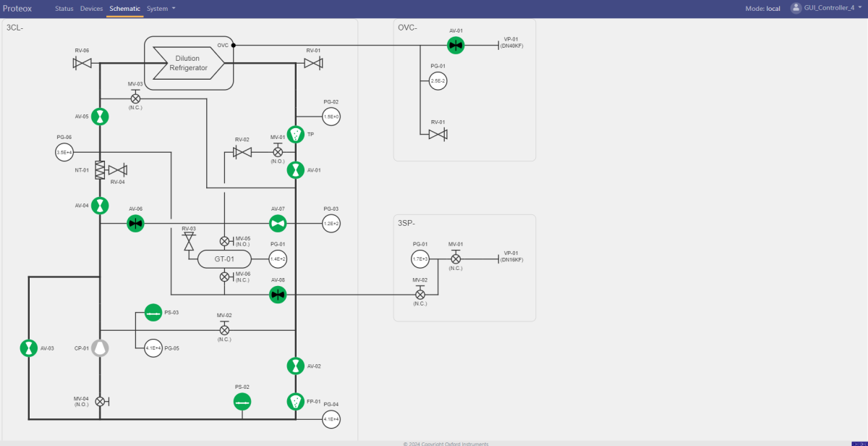Toggle the AV-03 valve
This screenshot has width=868, height=446.
[x=28, y=348]
